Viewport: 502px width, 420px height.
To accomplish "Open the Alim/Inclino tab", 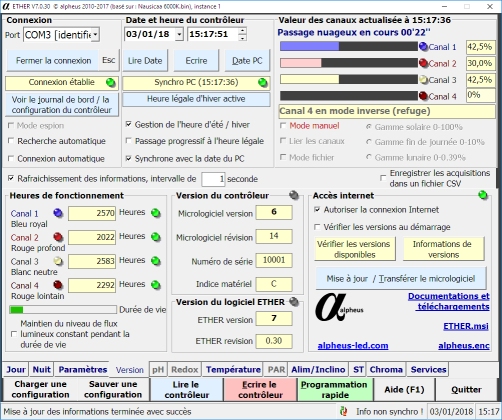I will tap(318, 370).
